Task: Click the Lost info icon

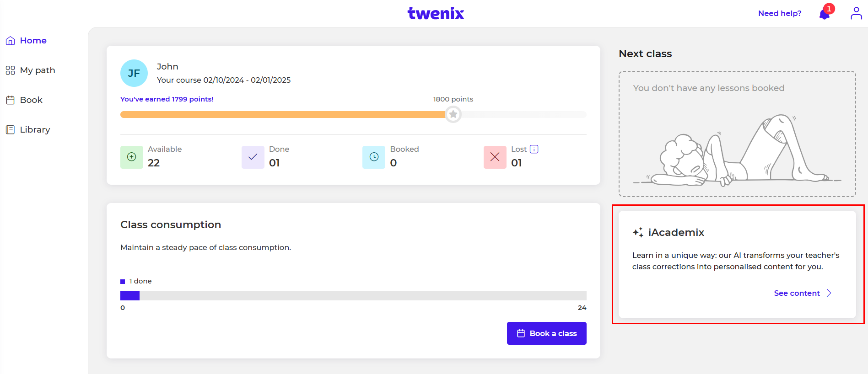Action: tap(534, 149)
